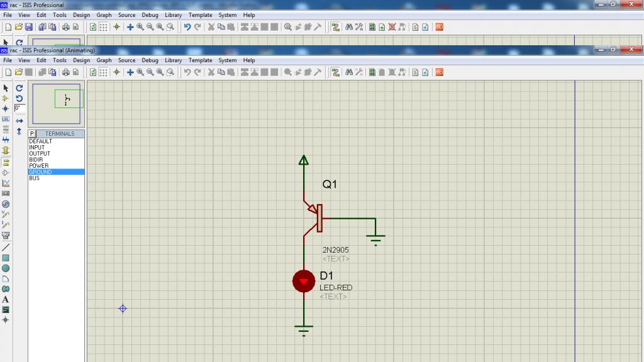Click the P pick-devices button

click(31, 133)
